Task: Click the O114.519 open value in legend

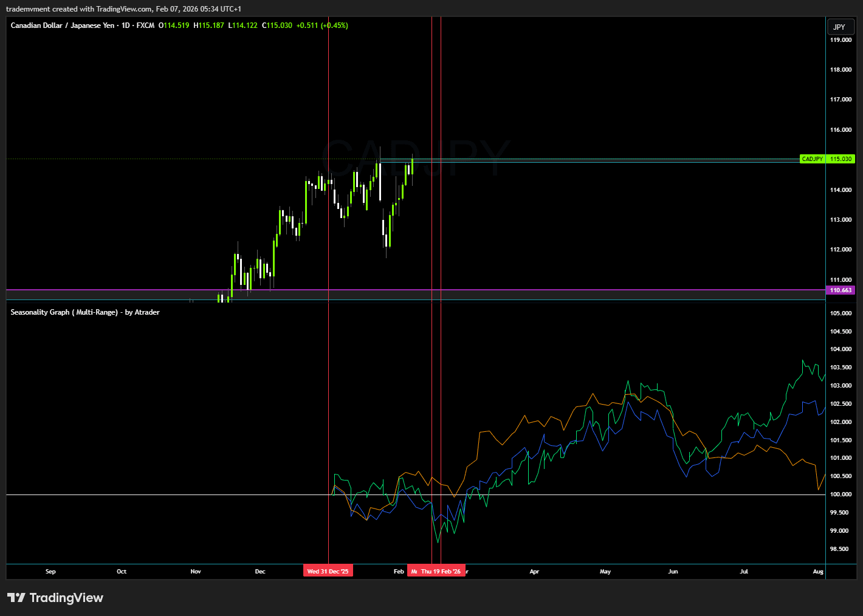Action: coord(174,26)
